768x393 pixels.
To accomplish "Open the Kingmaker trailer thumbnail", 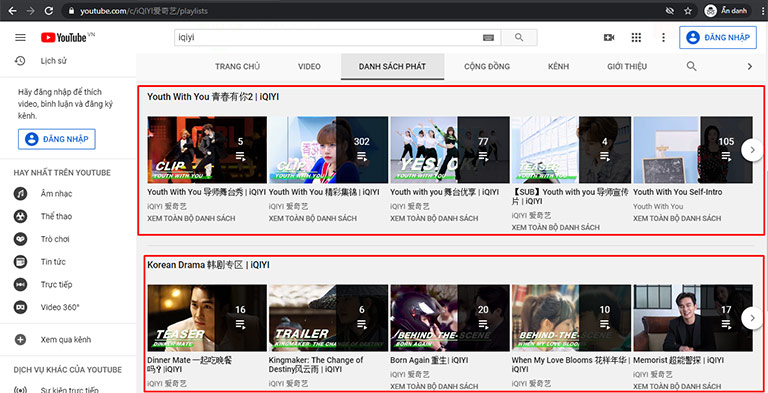I will click(x=328, y=318).
